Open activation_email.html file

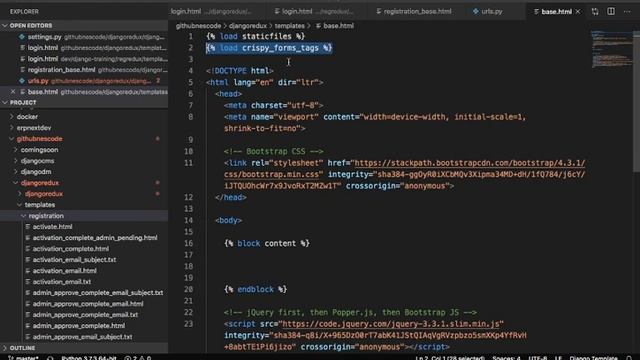(64, 271)
